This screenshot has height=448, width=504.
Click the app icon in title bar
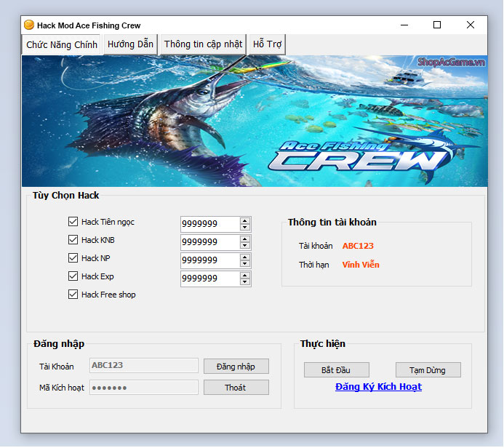(29, 25)
